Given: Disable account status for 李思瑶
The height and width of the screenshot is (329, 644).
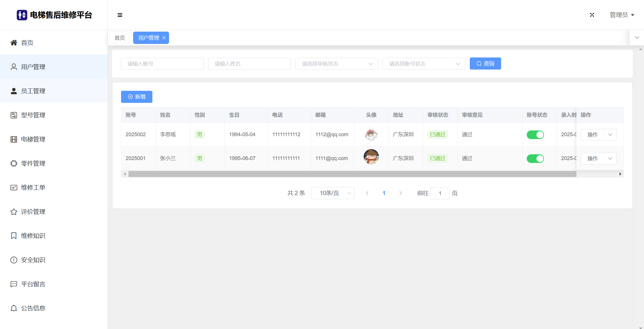Looking at the screenshot, I should click(535, 135).
